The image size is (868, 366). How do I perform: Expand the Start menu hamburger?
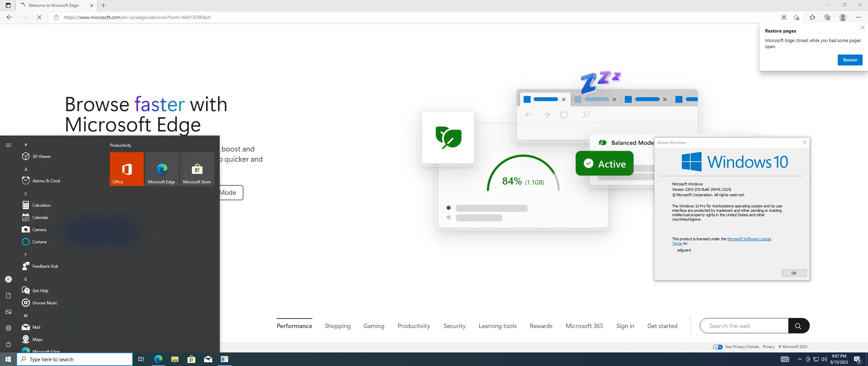(x=8, y=145)
